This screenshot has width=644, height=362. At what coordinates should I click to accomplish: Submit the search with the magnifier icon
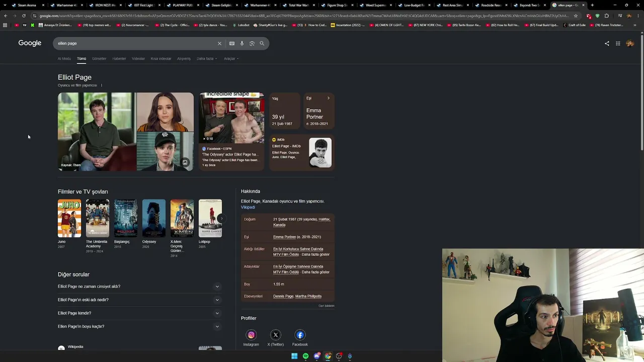pos(262,43)
